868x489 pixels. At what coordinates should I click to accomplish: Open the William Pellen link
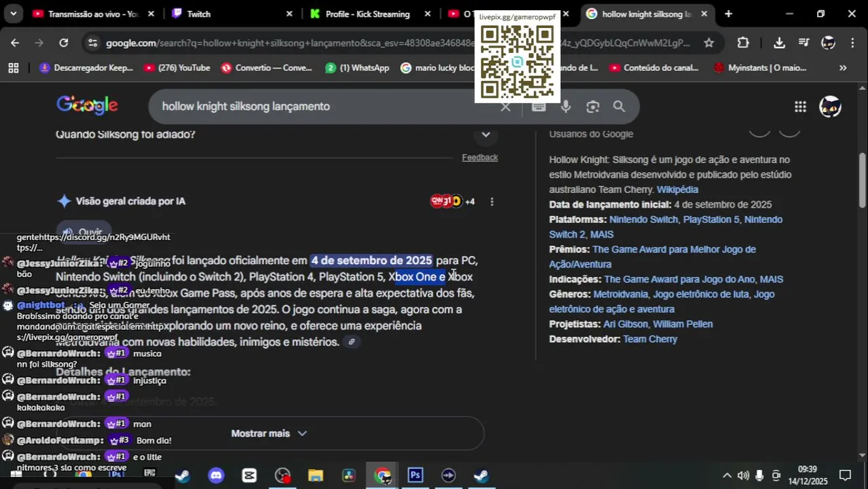tap(683, 324)
